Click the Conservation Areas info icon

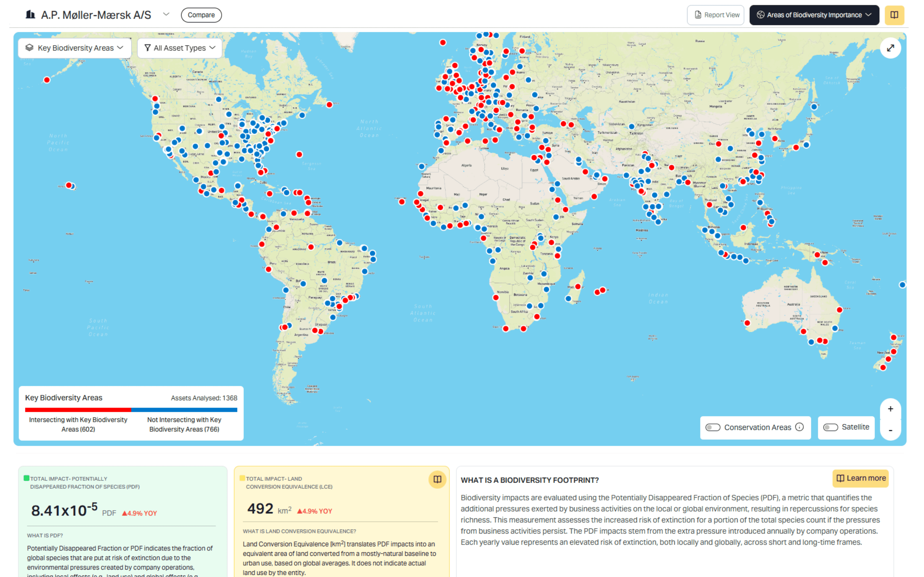(799, 427)
